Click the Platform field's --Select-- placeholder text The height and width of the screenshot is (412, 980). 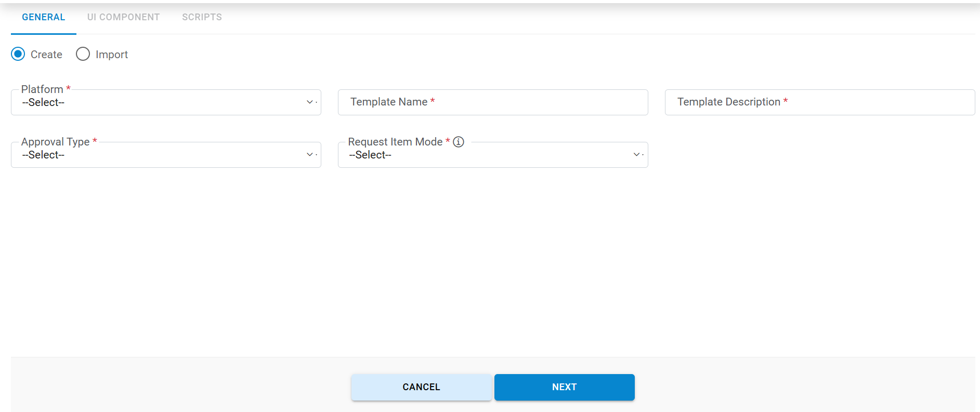point(43,103)
